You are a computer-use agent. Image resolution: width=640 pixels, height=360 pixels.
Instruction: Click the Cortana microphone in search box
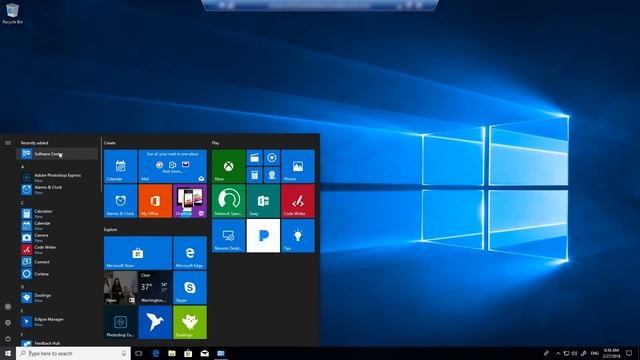124,353
